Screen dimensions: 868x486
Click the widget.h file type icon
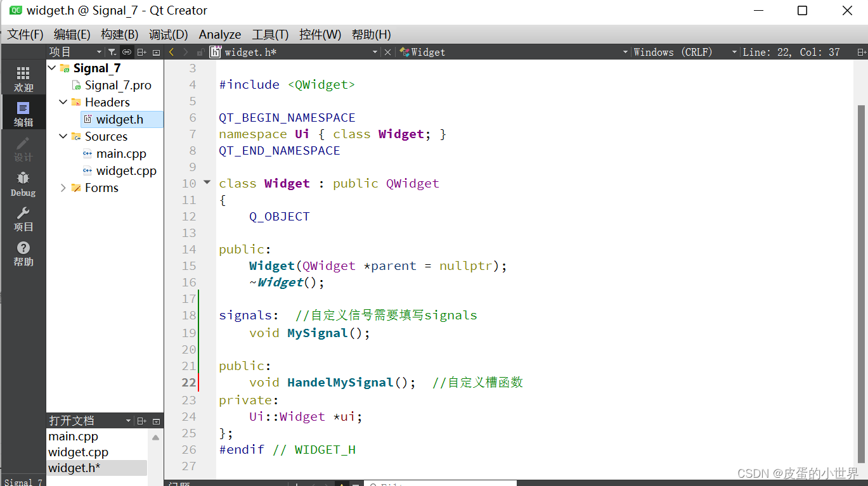click(216, 52)
